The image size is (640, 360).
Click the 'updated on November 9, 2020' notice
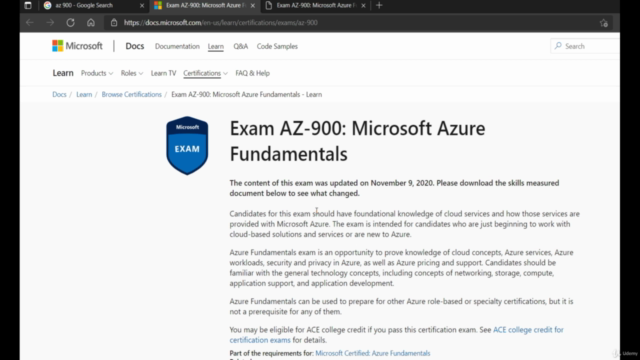[x=394, y=188]
